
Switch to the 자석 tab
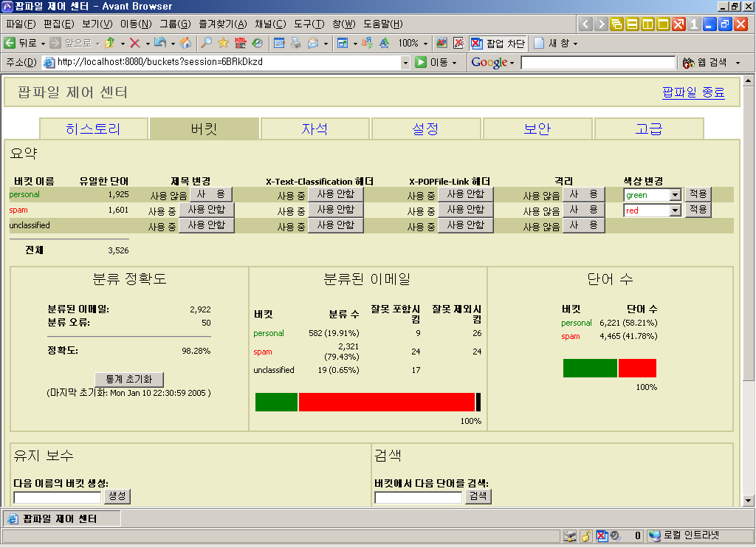pos(315,129)
